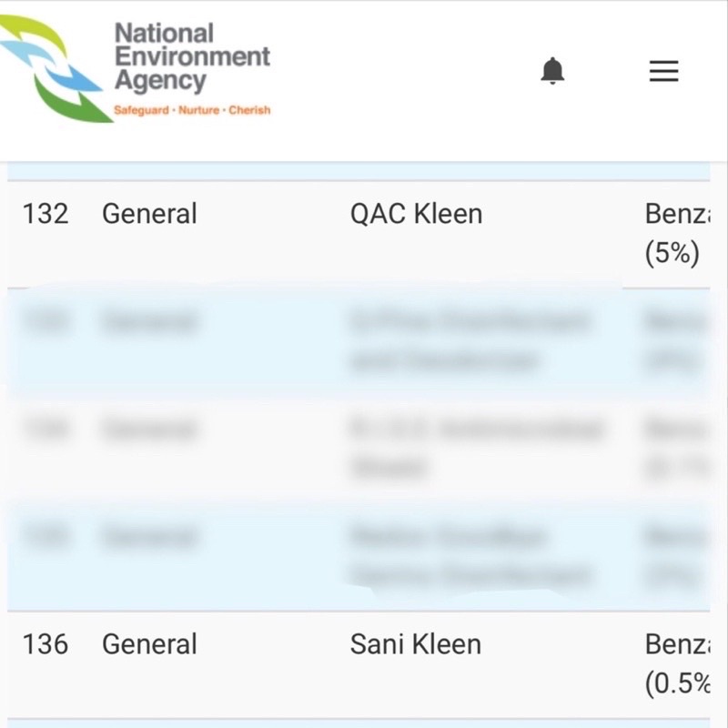Click the National Environment Agency title text
Viewport: 728px width, 728px height.
tap(192, 57)
